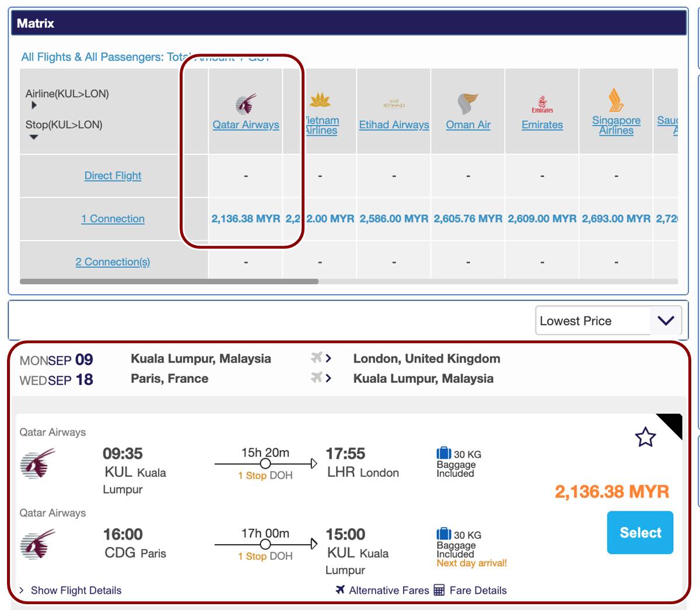This screenshot has width=700, height=610.
Task: Click the 17h 00m duration
Action: pyautogui.click(x=265, y=533)
